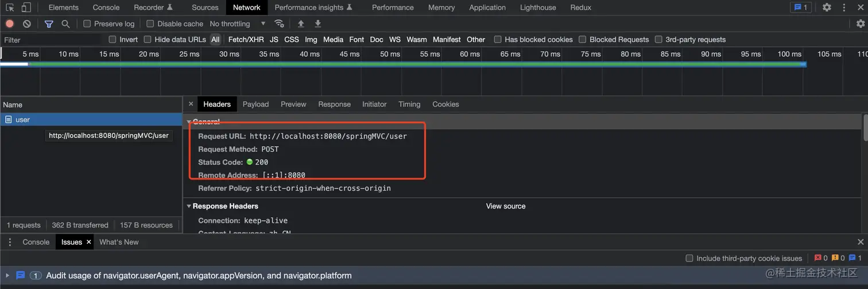The height and width of the screenshot is (289, 868).
Task: Filter requests by Manifest
Action: tap(447, 40)
